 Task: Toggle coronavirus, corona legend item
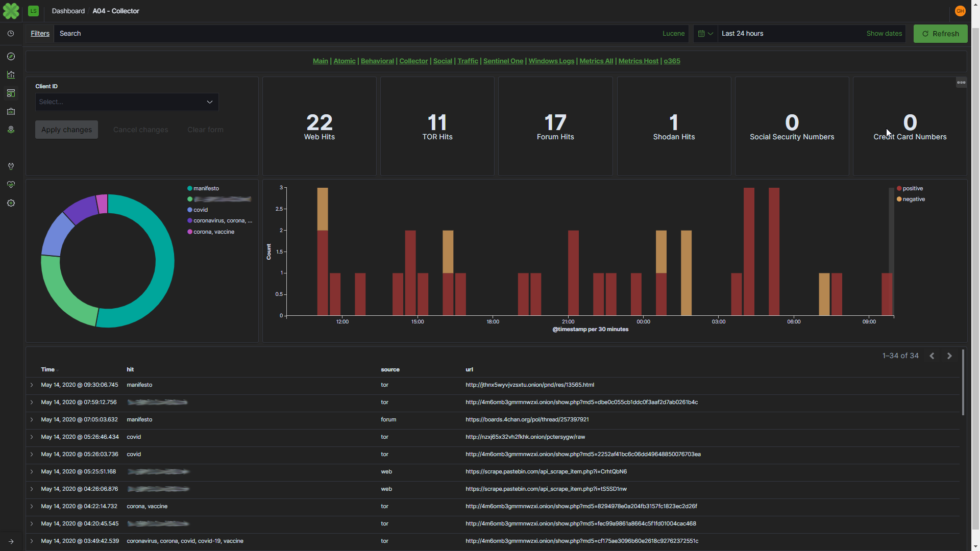[220, 220]
